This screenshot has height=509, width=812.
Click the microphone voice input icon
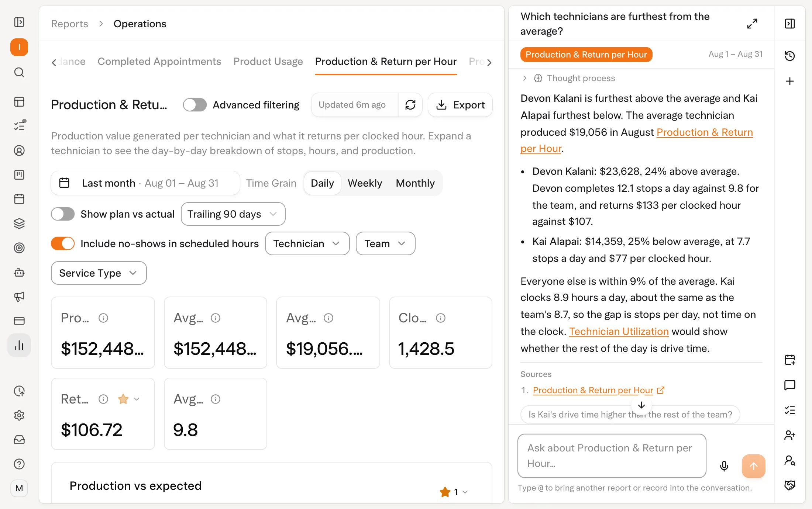click(x=724, y=466)
